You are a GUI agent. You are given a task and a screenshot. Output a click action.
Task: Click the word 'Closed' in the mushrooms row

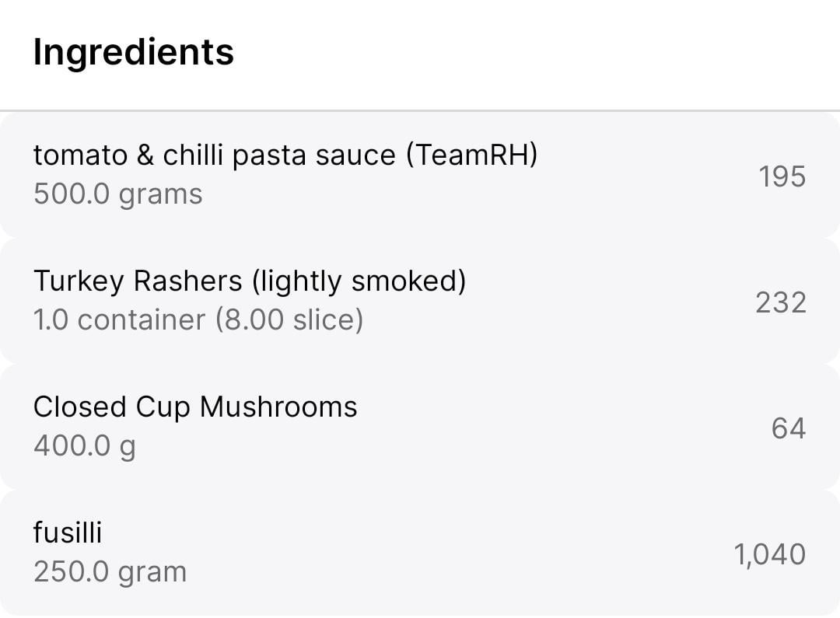[x=80, y=407]
